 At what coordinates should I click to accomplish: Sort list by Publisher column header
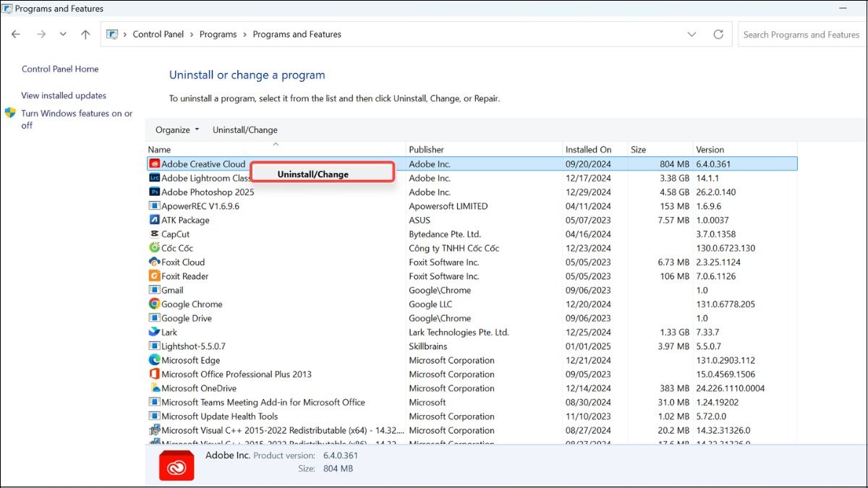click(x=484, y=150)
